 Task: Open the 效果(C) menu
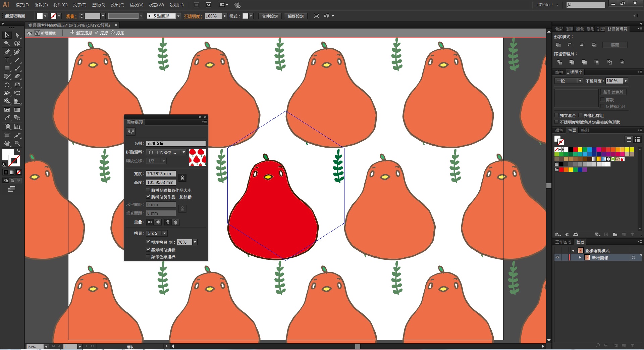tap(117, 5)
